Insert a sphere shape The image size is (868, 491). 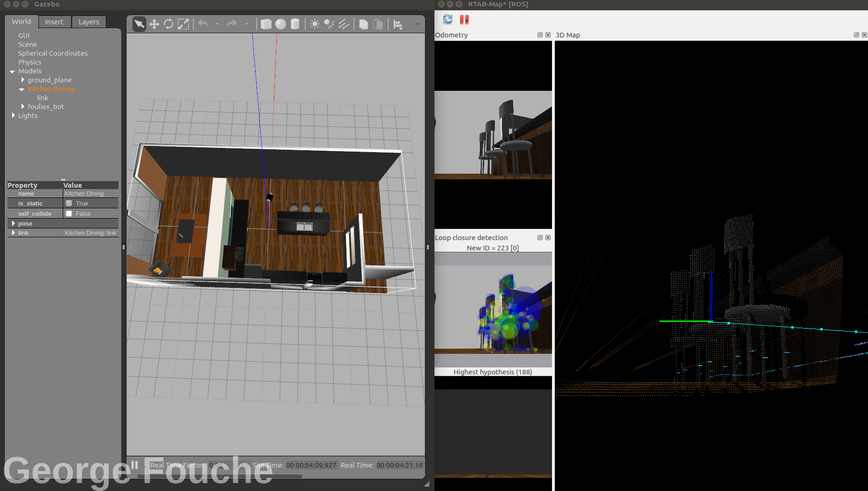pos(280,24)
